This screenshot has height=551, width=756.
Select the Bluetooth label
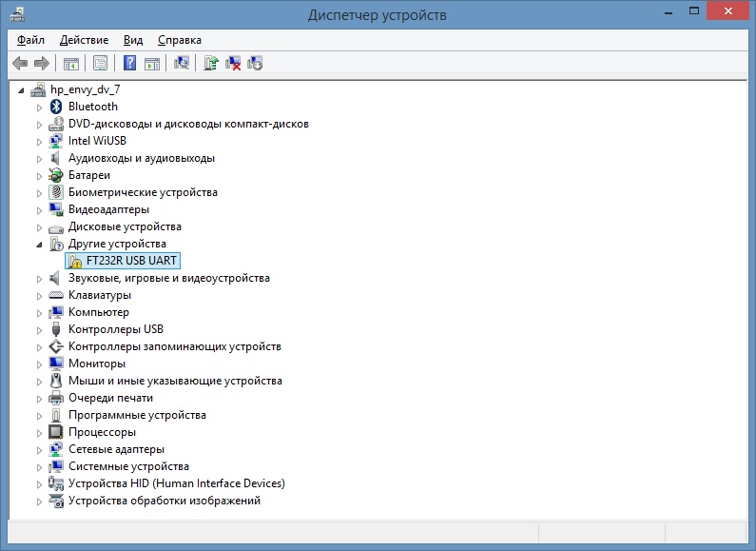tap(93, 107)
